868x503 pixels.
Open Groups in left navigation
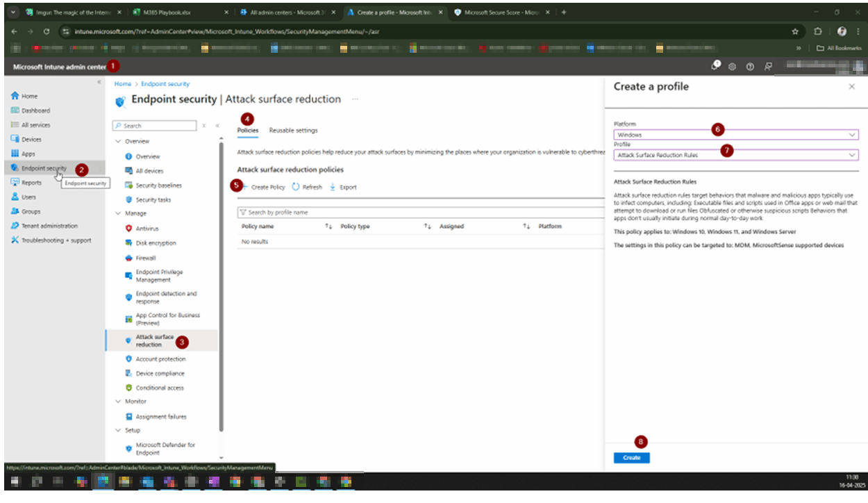coord(26,211)
